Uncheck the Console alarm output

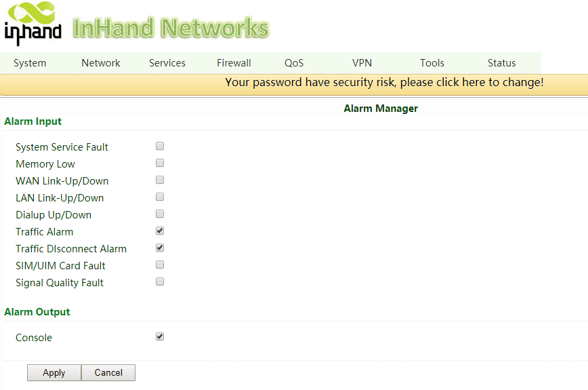click(160, 336)
